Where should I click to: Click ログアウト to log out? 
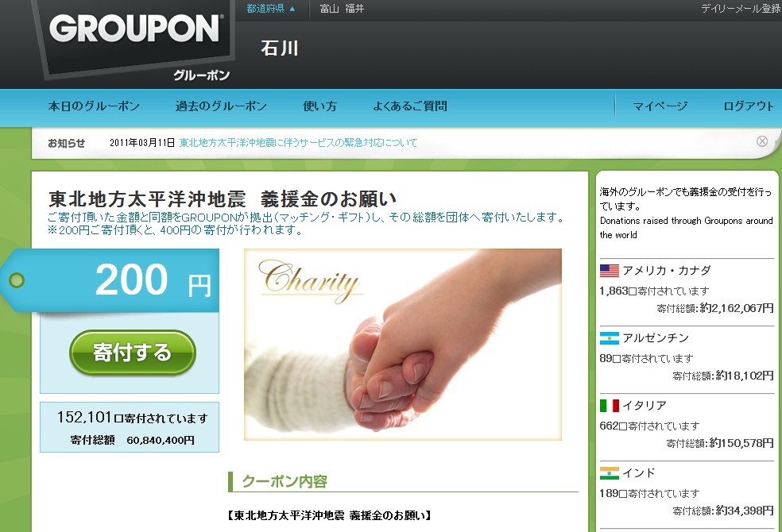click(749, 106)
